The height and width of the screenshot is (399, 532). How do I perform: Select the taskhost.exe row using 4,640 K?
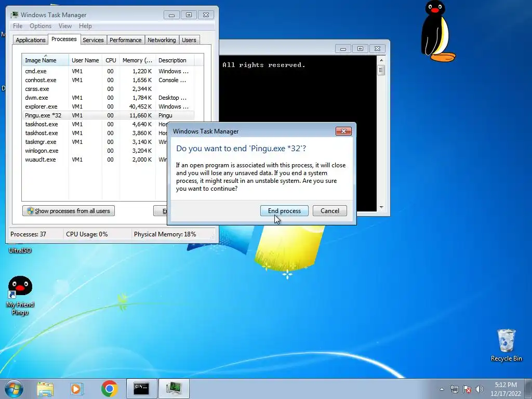click(95, 124)
